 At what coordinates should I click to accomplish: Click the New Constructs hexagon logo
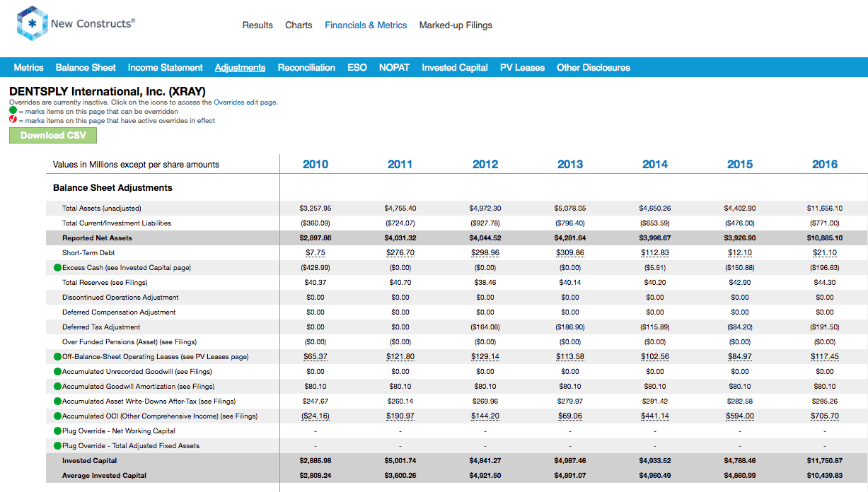pos(32,23)
